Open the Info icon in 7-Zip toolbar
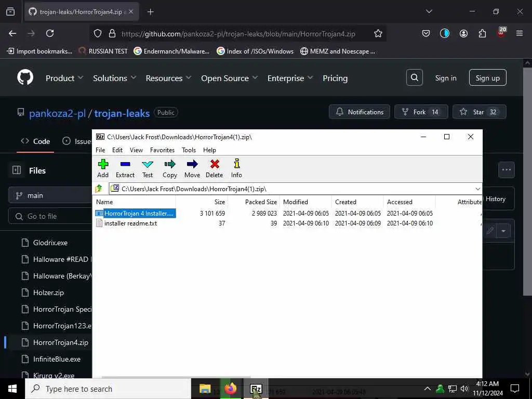 (236, 169)
